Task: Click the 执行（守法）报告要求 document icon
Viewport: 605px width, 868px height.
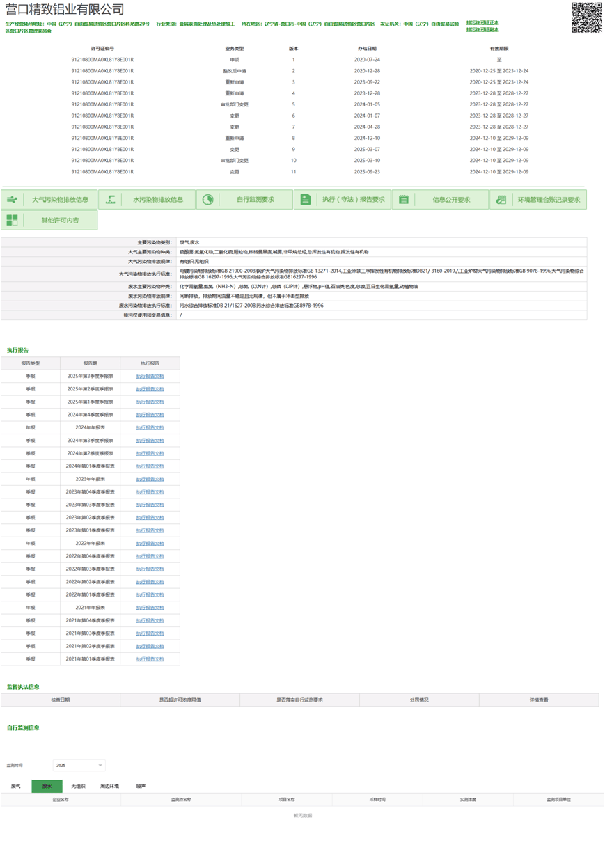Action: point(306,200)
